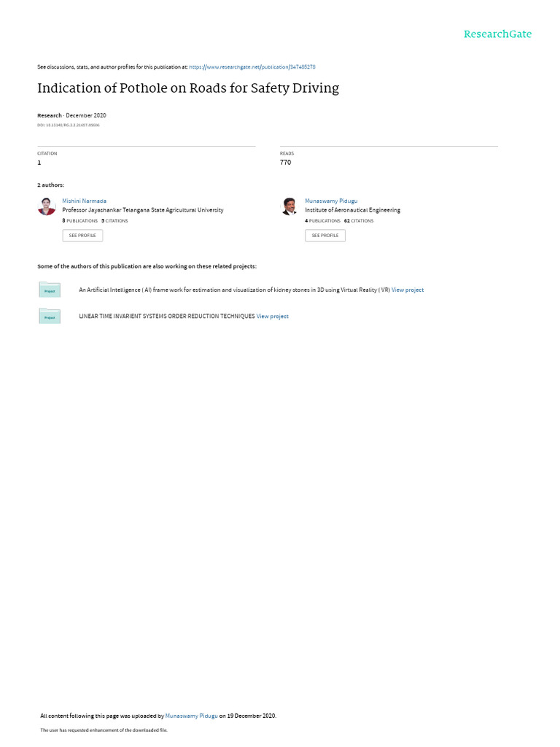Screen dimensions: 560x747
Task: Click project folder icon beside kidney stones project
Action: click(x=50, y=290)
